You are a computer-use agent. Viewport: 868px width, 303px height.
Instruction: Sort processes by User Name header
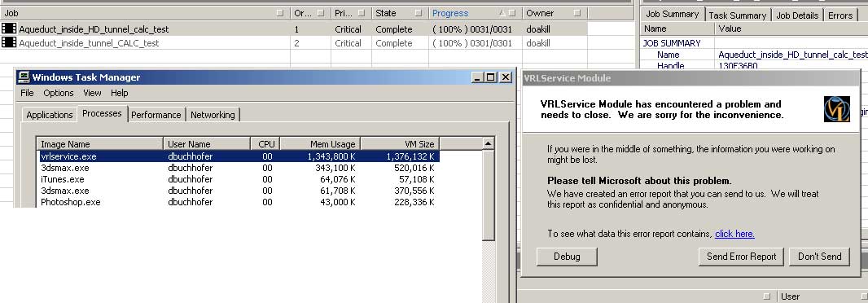(207, 144)
